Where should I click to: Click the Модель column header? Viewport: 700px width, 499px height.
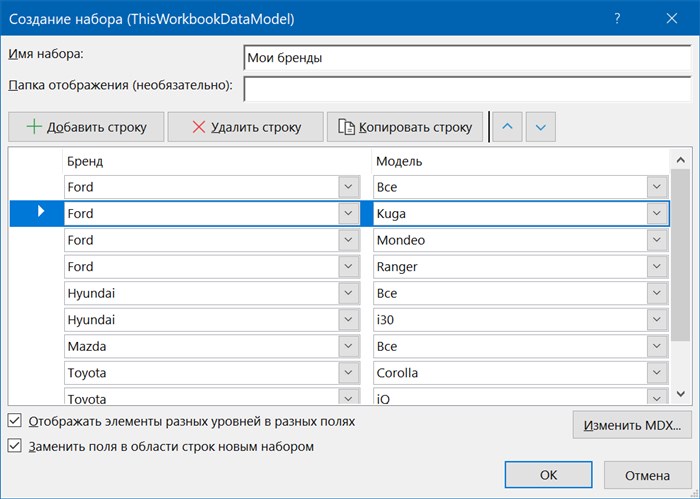pos(399,161)
